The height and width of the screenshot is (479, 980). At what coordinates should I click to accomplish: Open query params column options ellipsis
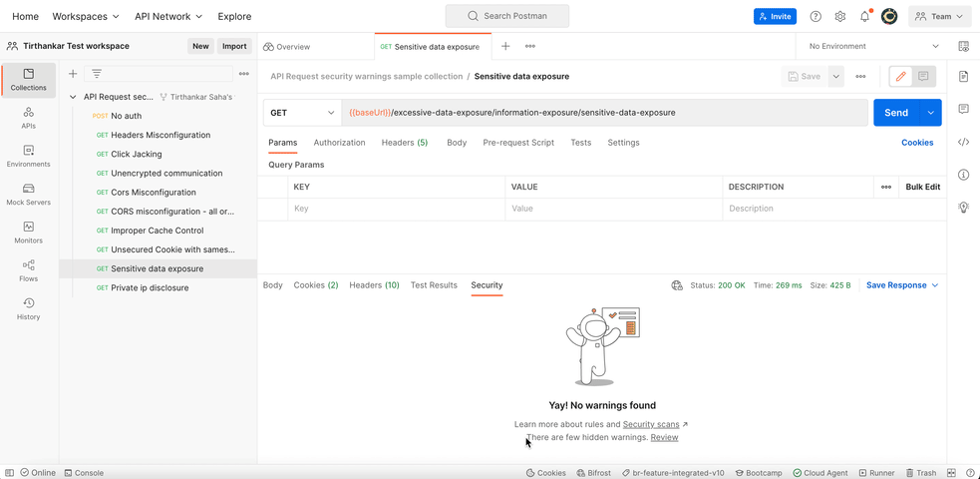pos(885,187)
